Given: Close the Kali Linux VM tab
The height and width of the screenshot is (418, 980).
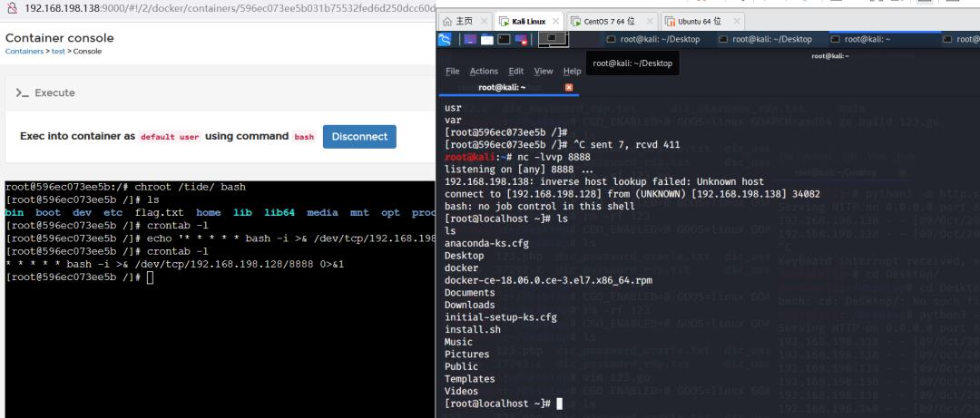Looking at the screenshot, I should click(556, 21).
